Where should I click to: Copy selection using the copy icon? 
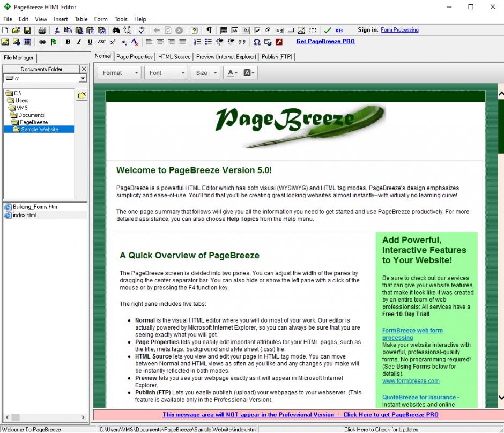point(68,30)
